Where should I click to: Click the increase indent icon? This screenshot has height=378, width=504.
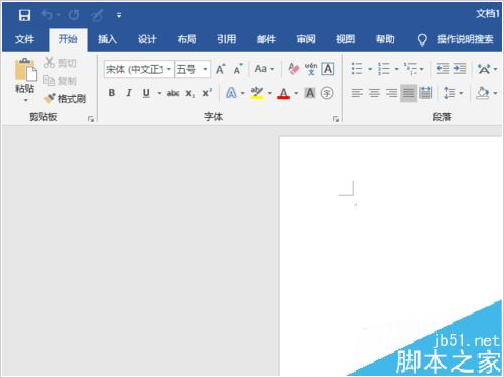coord(460,69)
